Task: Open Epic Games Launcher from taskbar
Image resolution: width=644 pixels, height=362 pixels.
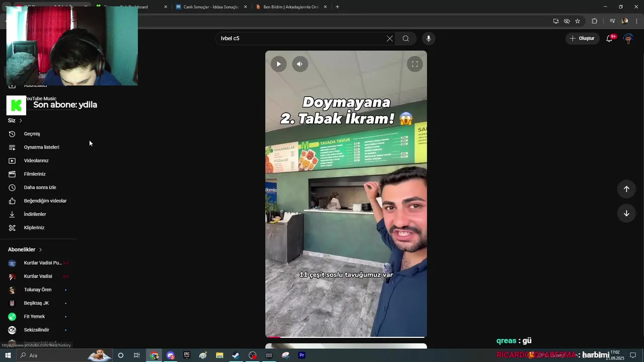Action: 187,355
